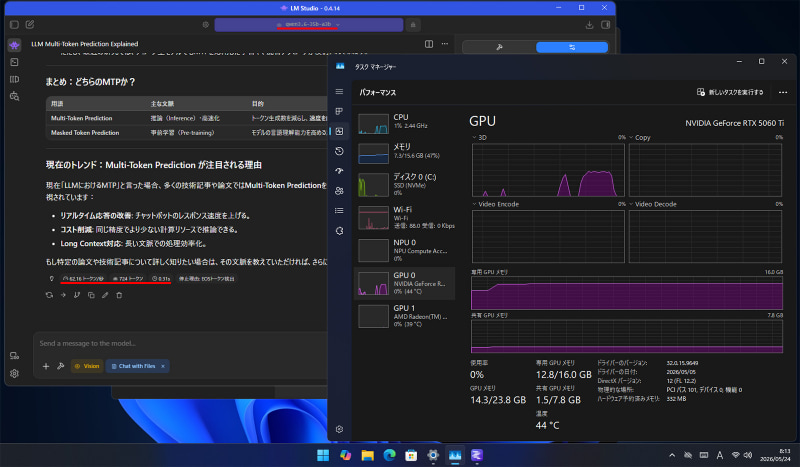Image resolution: width=800 pixels, height=467 pixels.
Task: Select NPU 0 in performance list
Action: [x=404, y=250]
